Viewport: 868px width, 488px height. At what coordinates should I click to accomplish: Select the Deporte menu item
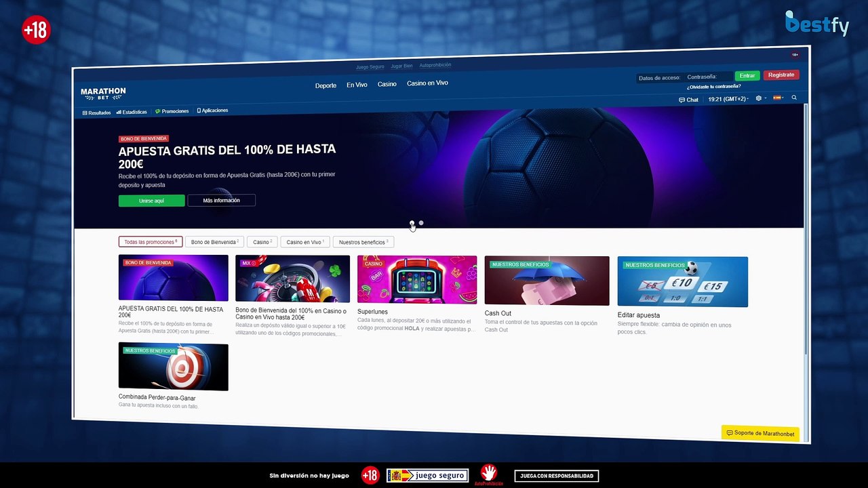325,85
